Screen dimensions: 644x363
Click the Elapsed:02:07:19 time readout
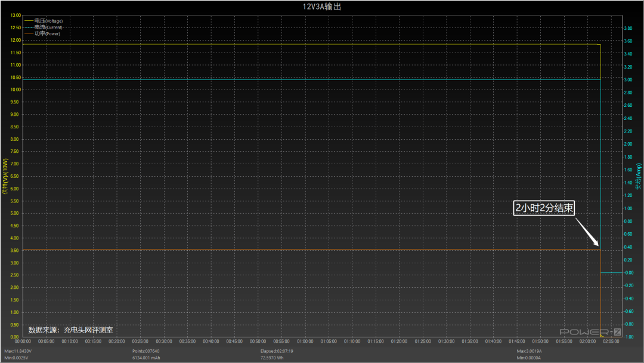tap(277, 351)
